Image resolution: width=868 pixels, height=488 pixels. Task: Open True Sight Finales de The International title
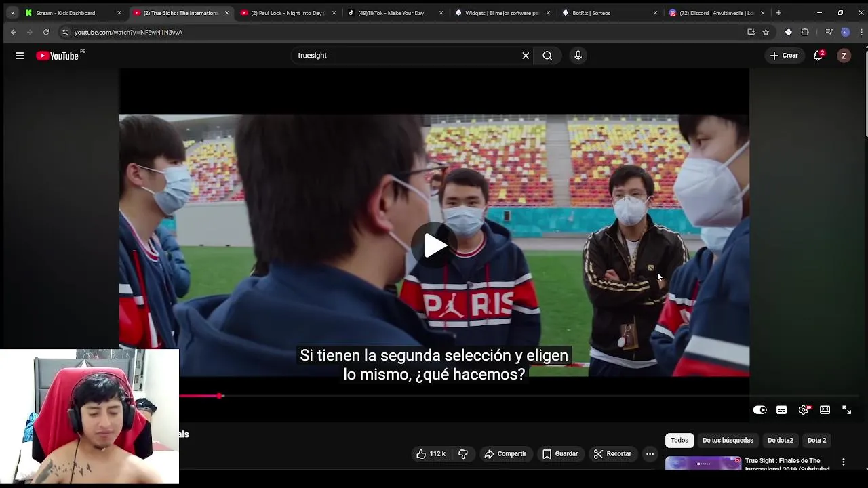[x=787, y=464]
